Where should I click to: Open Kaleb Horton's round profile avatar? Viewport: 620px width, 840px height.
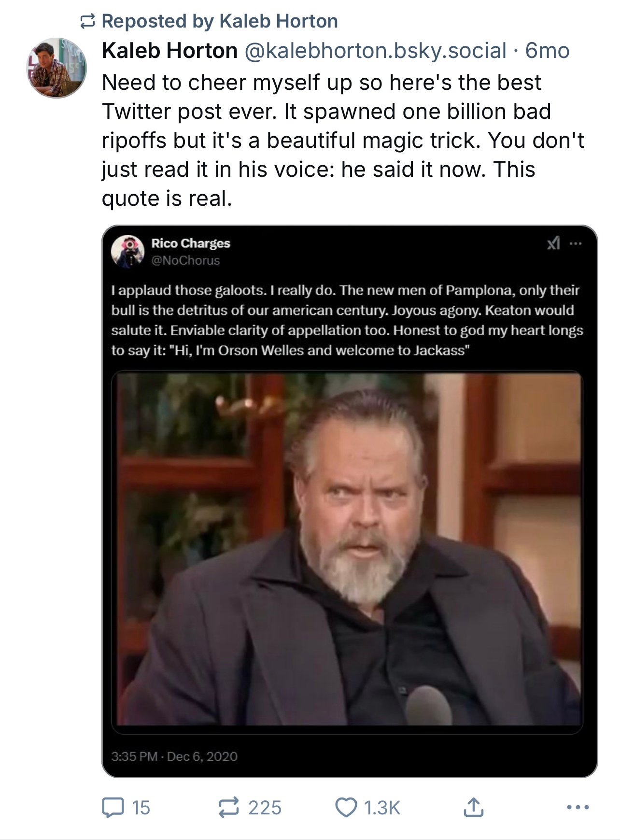tap(56, 68)
